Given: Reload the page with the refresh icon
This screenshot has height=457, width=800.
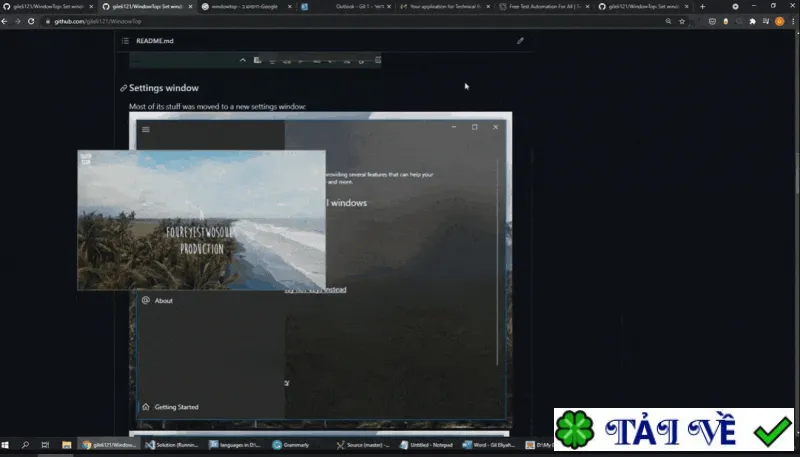Looking at the screenshot, I should coord(31,21).
